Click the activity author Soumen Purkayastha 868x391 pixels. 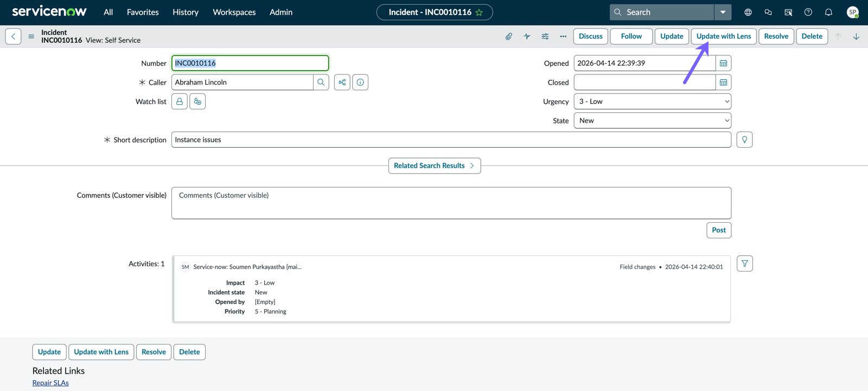247,267
